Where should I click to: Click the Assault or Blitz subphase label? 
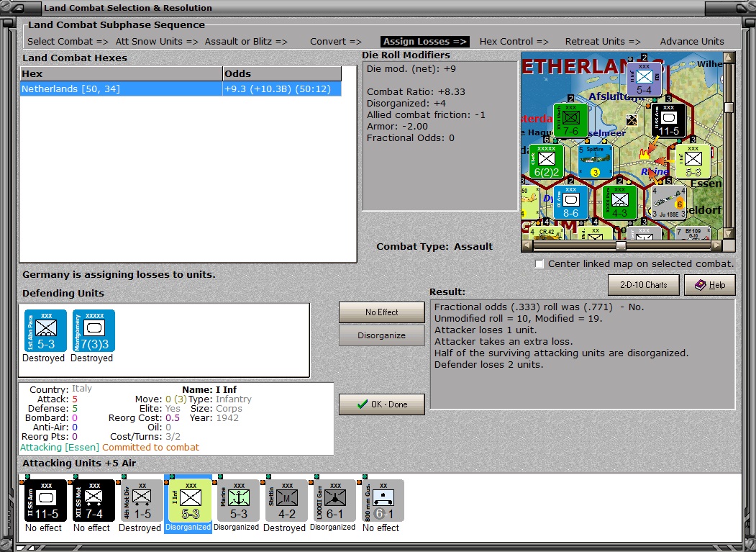tap(246, 42)
